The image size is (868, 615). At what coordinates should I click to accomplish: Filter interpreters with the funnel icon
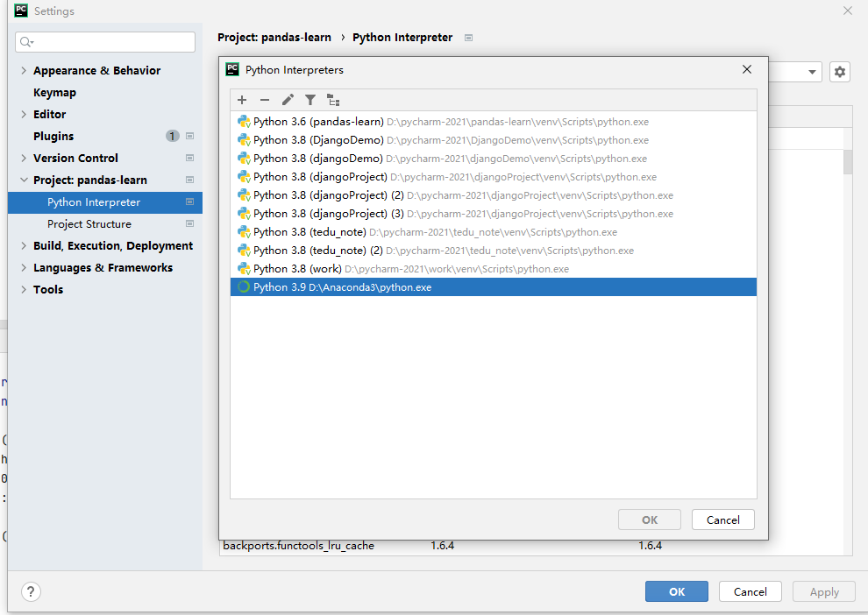(310, 100)
